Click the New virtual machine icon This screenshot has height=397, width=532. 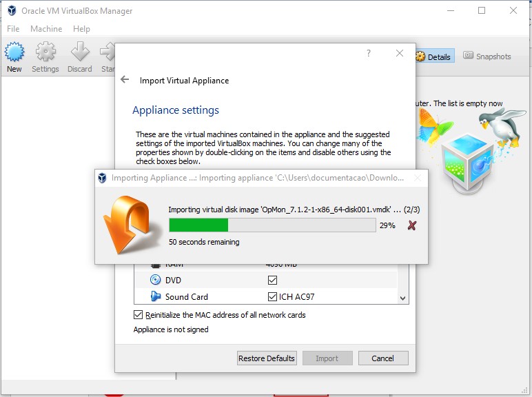(14, 54)
